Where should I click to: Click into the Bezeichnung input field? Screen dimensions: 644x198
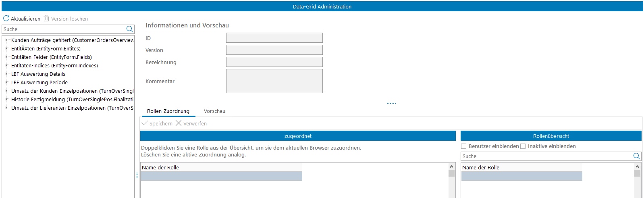[274, 62]
